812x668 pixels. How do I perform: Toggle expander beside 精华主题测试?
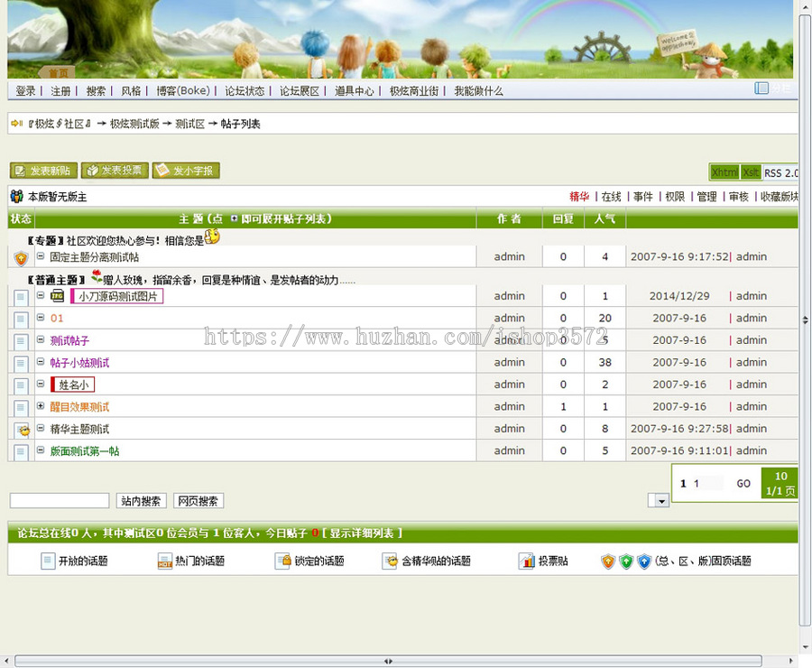(41, 428)
